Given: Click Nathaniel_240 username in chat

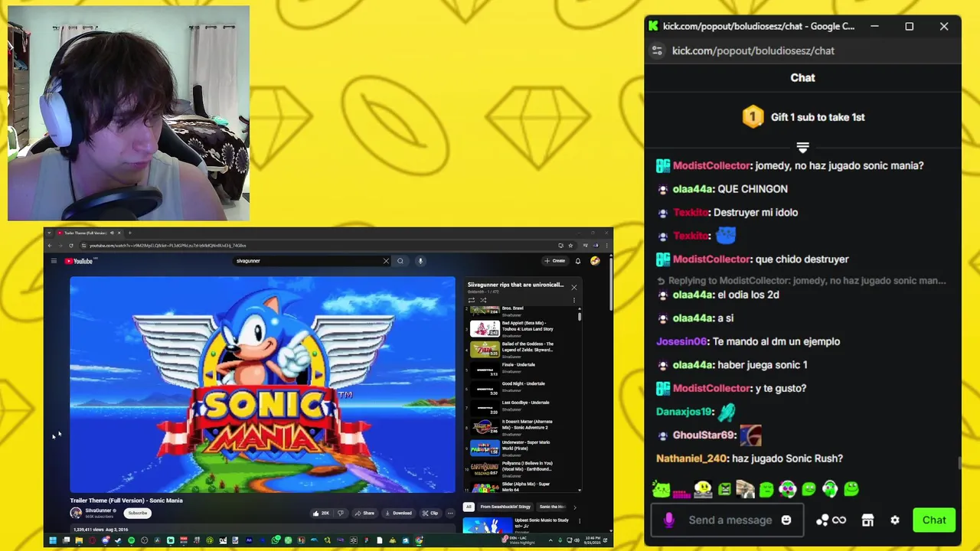Looking at the screenshot, I should tap(691, 458).
